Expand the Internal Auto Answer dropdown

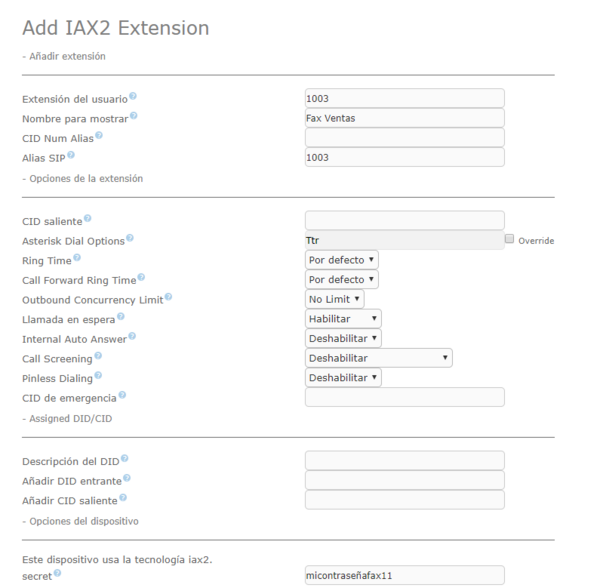coord(343,338)
